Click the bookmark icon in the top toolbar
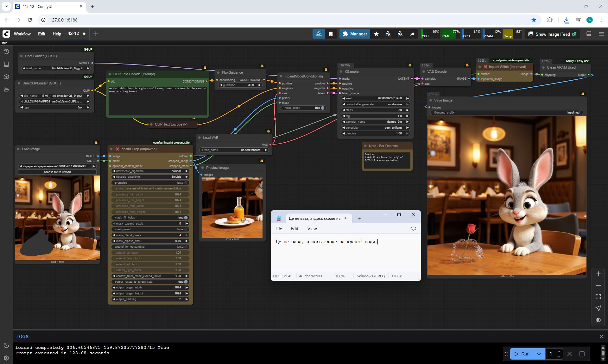The image size is (608, 364). point(331,34)
